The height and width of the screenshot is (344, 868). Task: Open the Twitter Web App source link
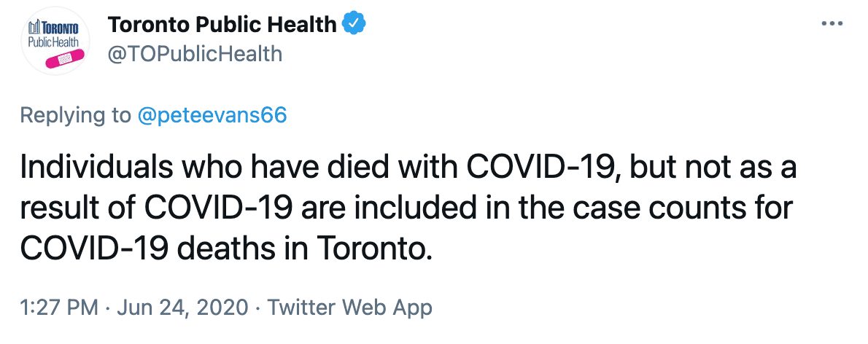(x=350, y=308)
